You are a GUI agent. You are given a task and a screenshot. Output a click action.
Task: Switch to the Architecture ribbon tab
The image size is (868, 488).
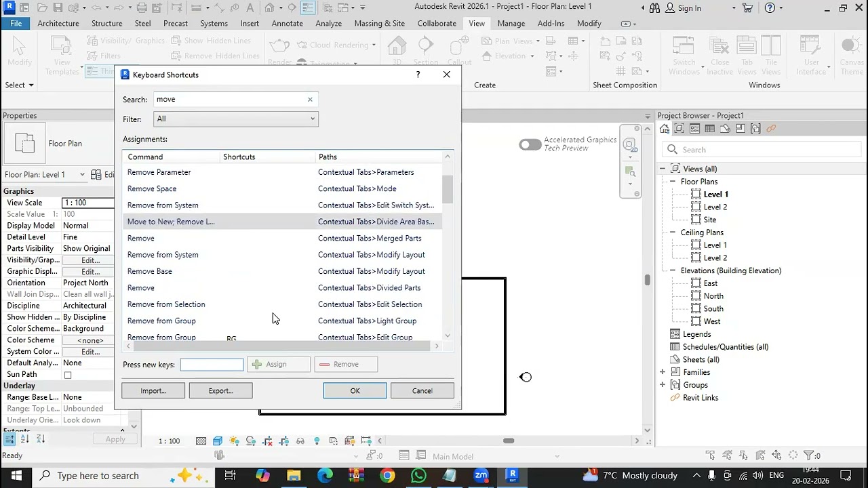[x=58, y=23]
